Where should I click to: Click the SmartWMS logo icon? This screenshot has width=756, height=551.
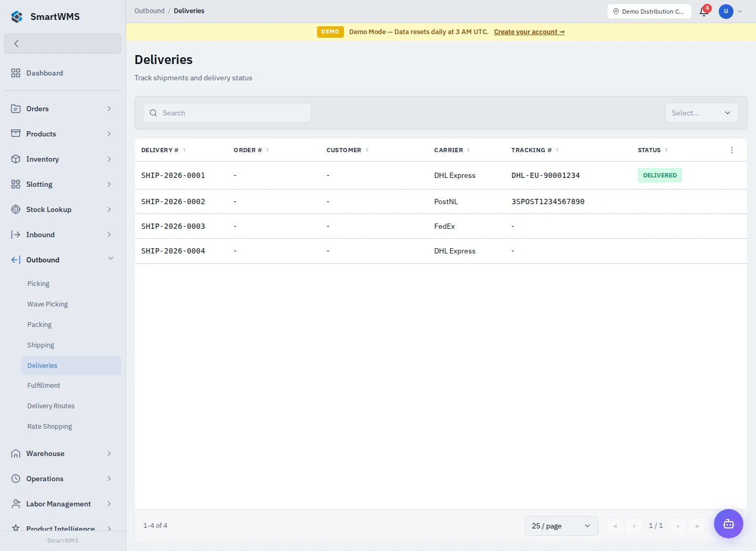tap(17, 17)
